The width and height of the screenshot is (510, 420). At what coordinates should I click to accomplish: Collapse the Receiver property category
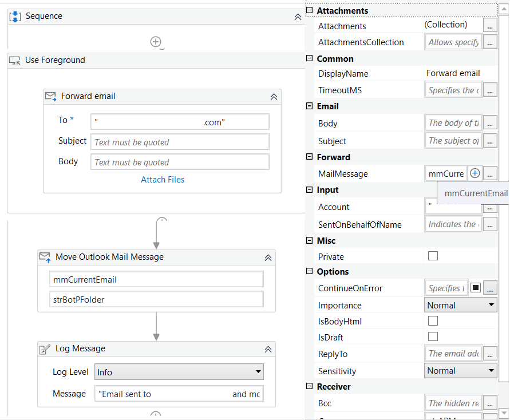[x=309, y=386]
